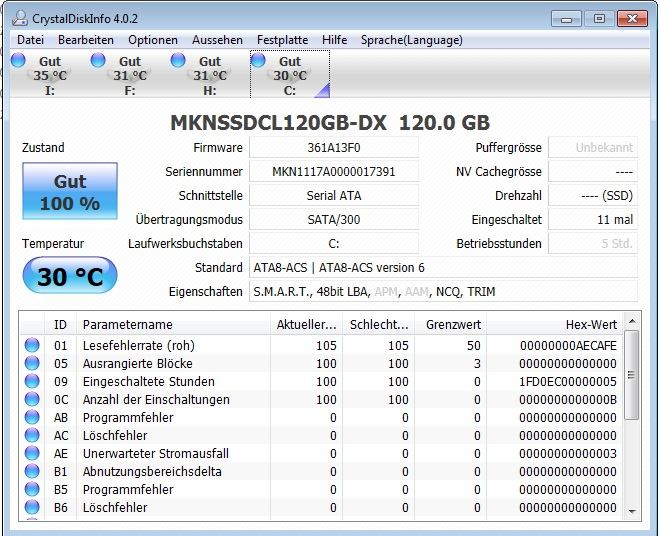Click the SMART list scrollbar up arrow
Image resolution: width=660 pixels, height=536 pixels.
click(632, 322)
